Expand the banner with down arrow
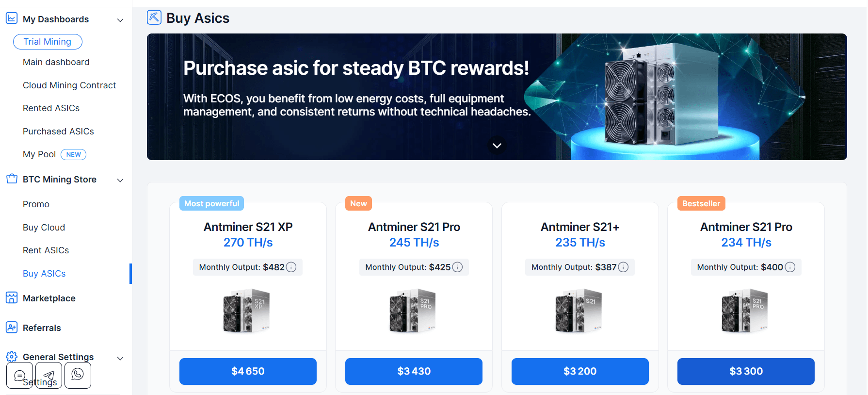The image size is (868, 395). [x=497, y=146]
